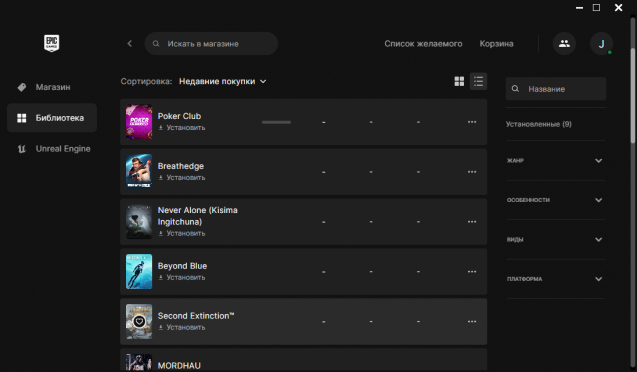Open the Unreal Engine sidebar item

[x=52, y=149]
